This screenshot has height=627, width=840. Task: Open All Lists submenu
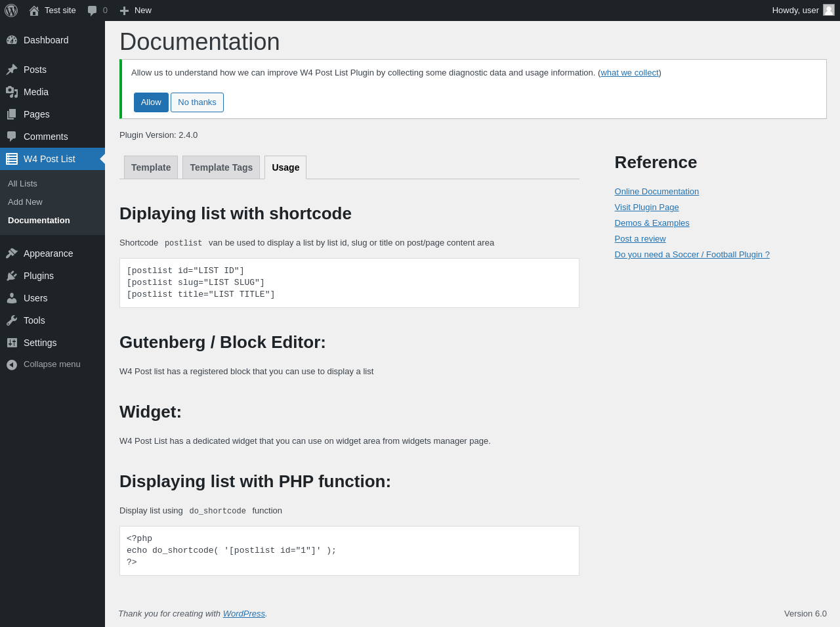click(x=52, y=184)
